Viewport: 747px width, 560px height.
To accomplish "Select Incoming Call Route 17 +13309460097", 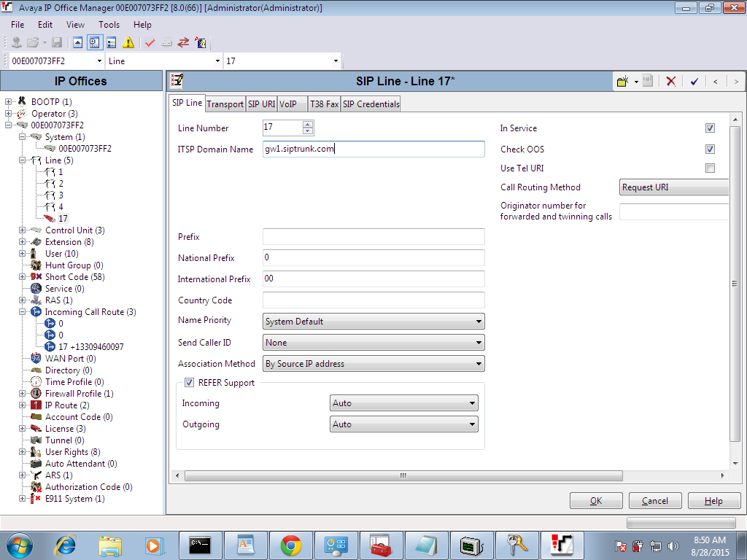I will tap(90, 346).
